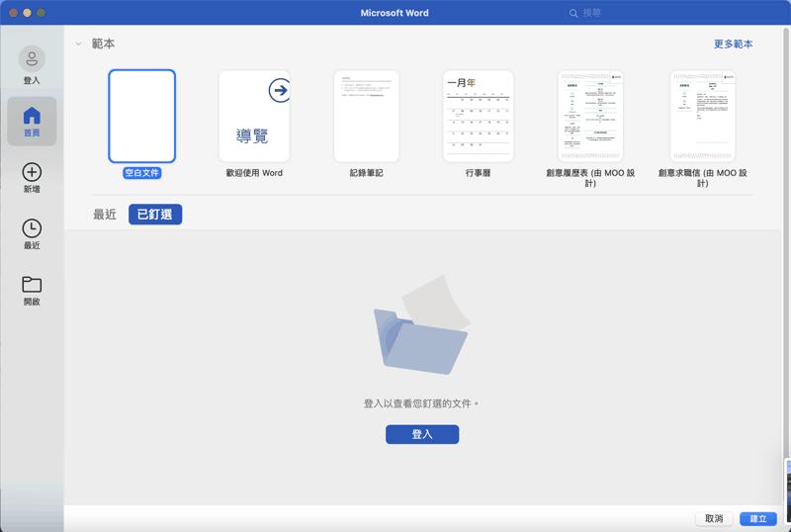Click the 取消 button
791x532 pixels.
point(714,518)
